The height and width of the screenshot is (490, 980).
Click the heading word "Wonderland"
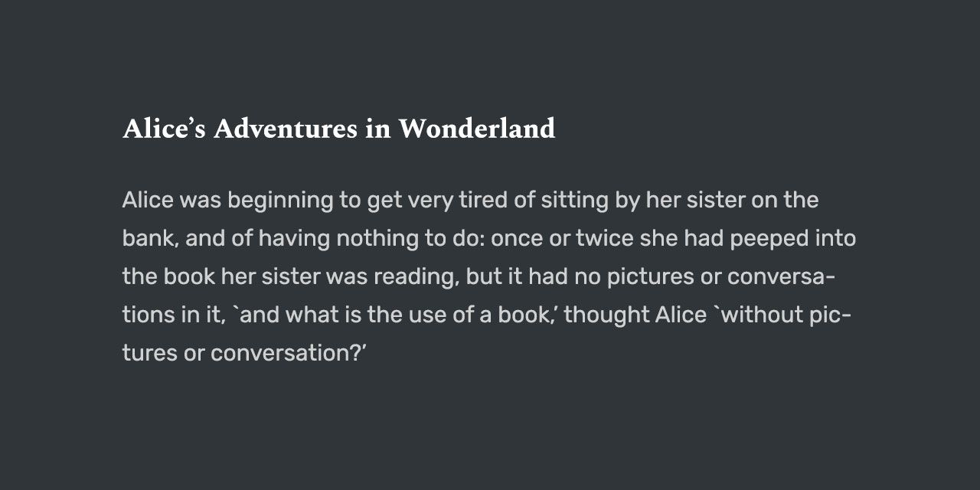(476, 129)
